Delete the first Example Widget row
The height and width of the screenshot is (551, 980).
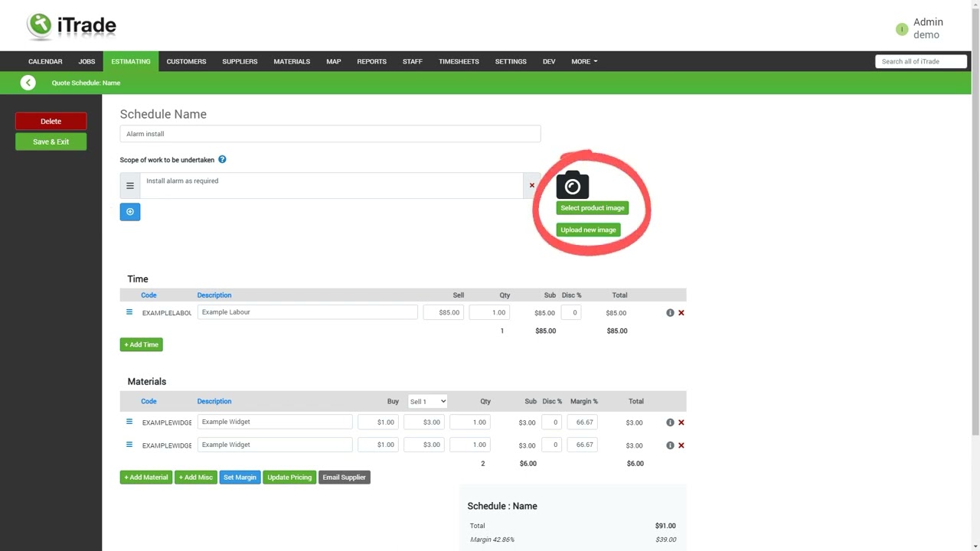click(x=681, y=422)
